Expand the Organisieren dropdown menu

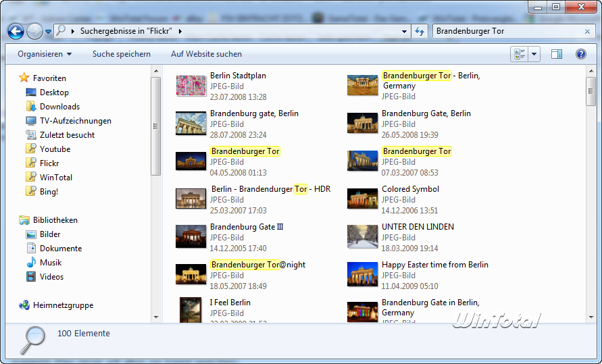pyautogui.click(x=45, y=54)
